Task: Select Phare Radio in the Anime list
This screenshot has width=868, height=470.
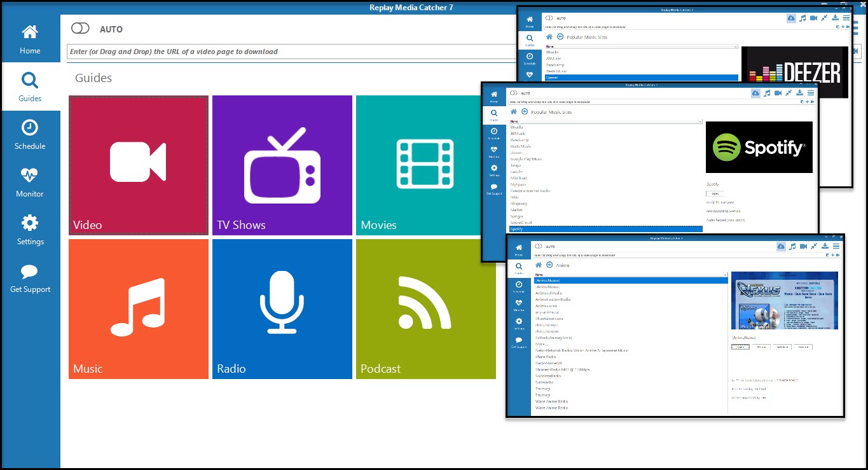Action: pos(546,357)
